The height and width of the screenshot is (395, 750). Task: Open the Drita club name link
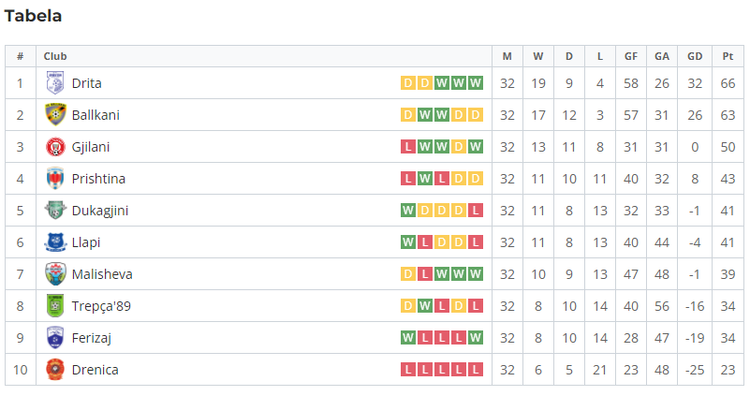click(x=87, y=83)
